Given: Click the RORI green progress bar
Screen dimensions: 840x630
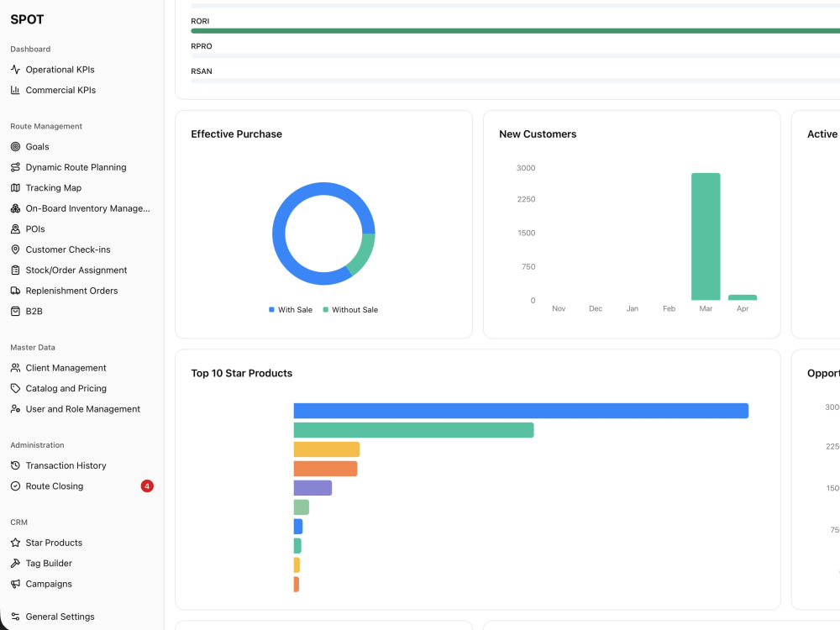Looking at the screenshot, I should 516,31.
